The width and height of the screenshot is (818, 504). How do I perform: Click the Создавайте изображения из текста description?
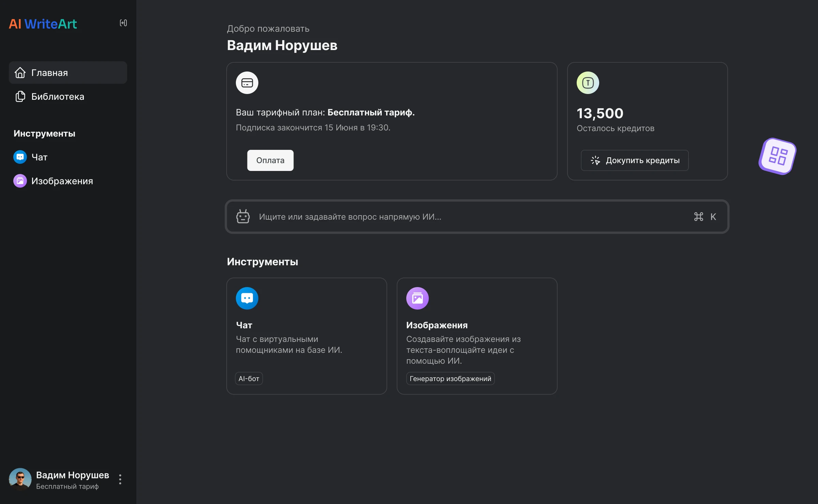click(x=464, y=350)
